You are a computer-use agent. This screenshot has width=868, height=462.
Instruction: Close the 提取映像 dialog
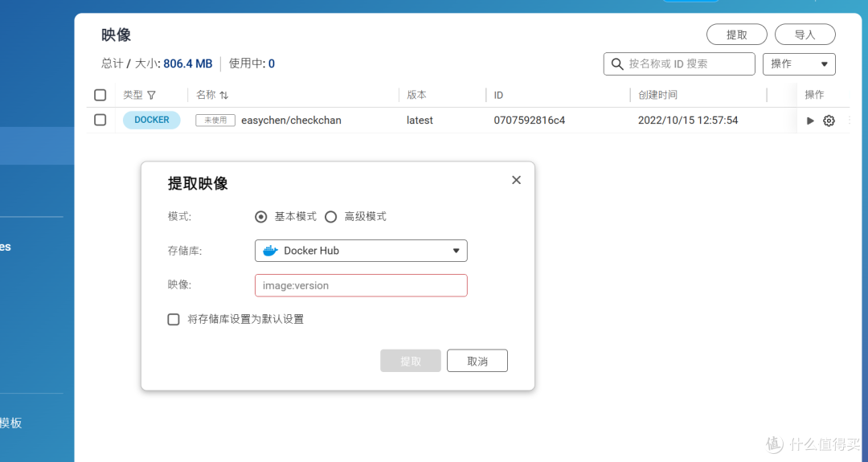(x=516, y=180)
